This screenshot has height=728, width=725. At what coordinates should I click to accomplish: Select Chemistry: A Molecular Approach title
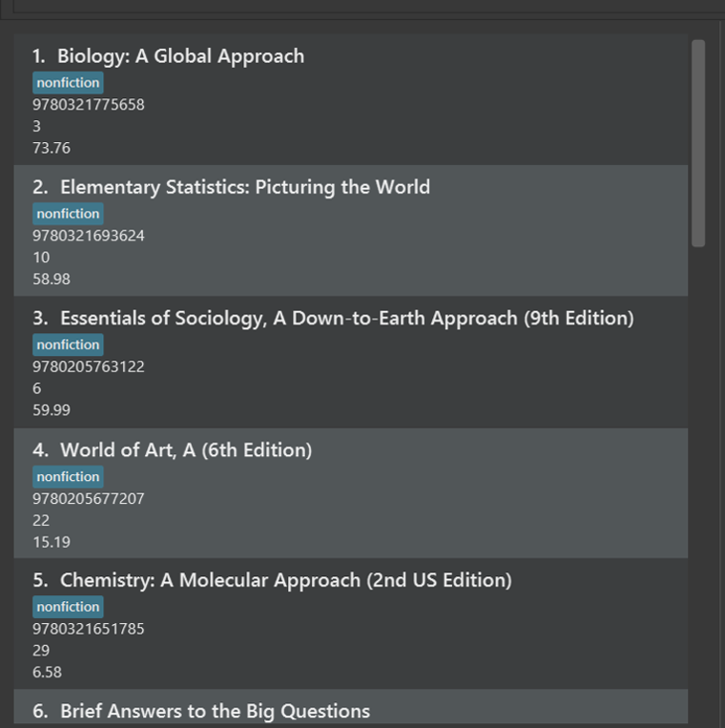(286, 580)
